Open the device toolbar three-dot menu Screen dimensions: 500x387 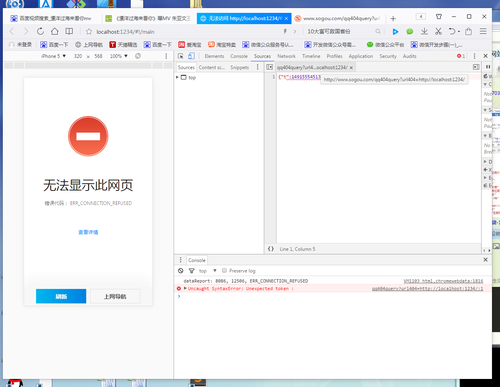pos(166,56)
